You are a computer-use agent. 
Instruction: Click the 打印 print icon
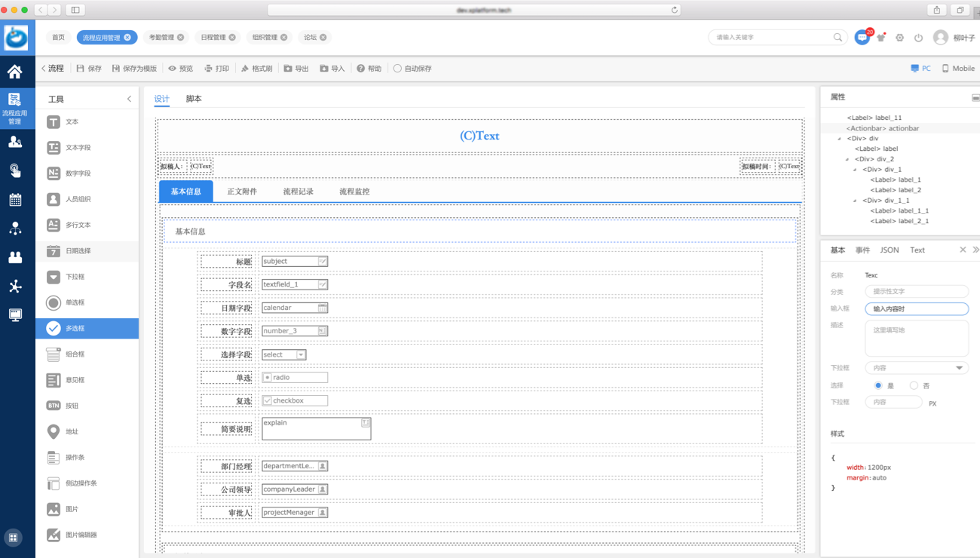(209, 69)
